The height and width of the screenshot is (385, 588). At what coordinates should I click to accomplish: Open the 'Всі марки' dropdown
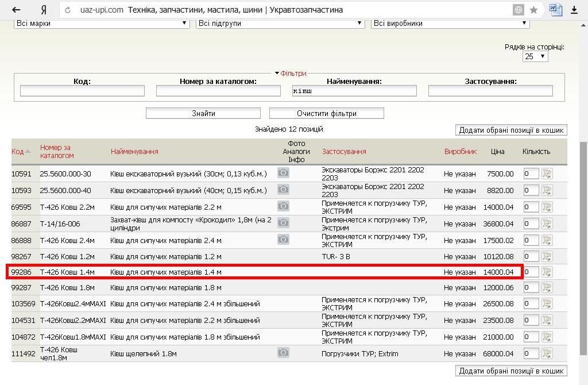[x=101, y=24]
